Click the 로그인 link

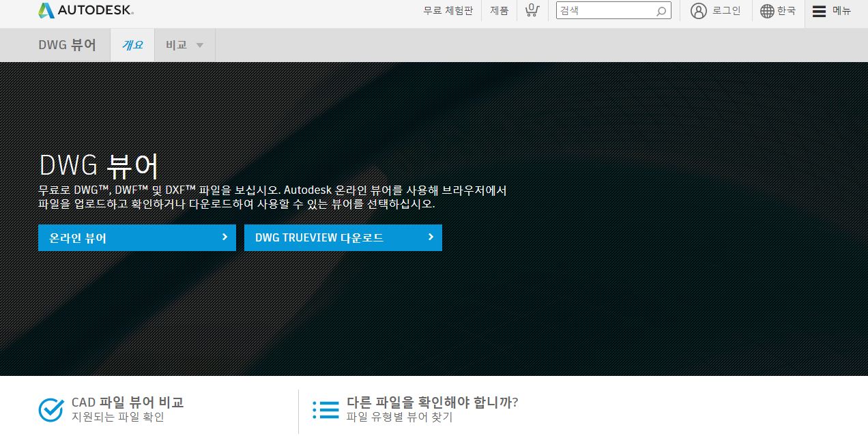tap(726, 11)
